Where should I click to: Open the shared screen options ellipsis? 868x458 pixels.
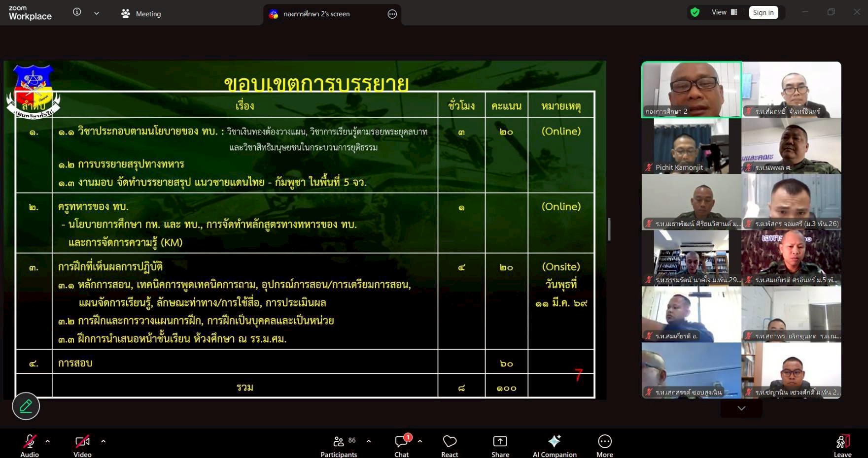click(x=392, y=14)
